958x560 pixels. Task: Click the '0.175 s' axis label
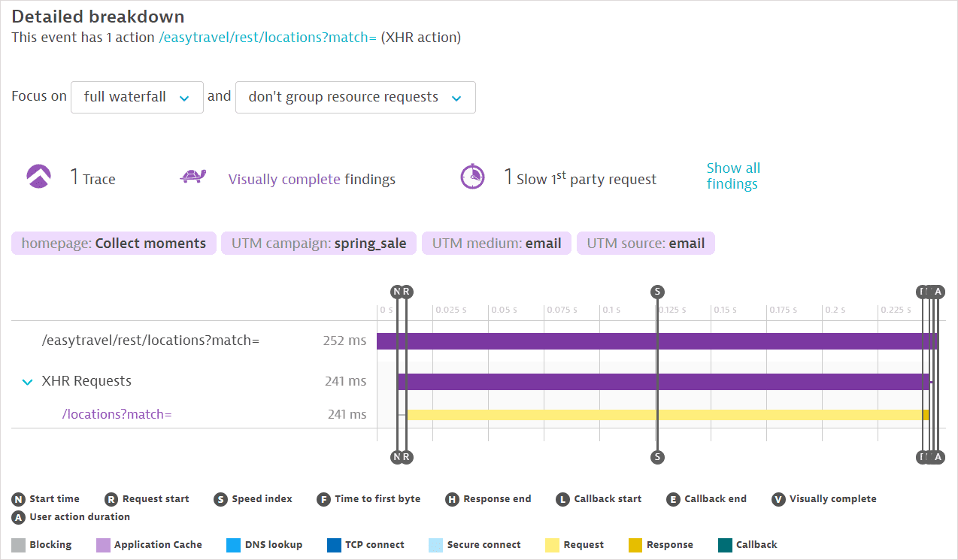click(784, 310)
